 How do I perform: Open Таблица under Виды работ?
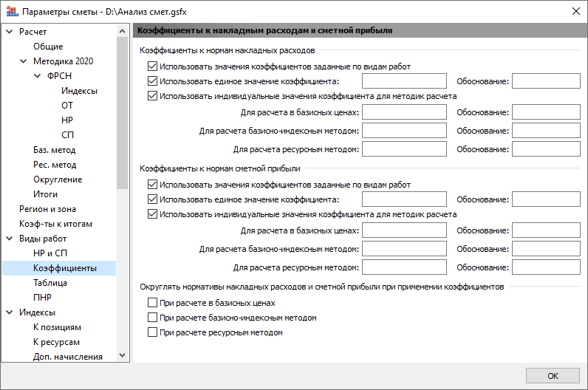pos(50,283)
